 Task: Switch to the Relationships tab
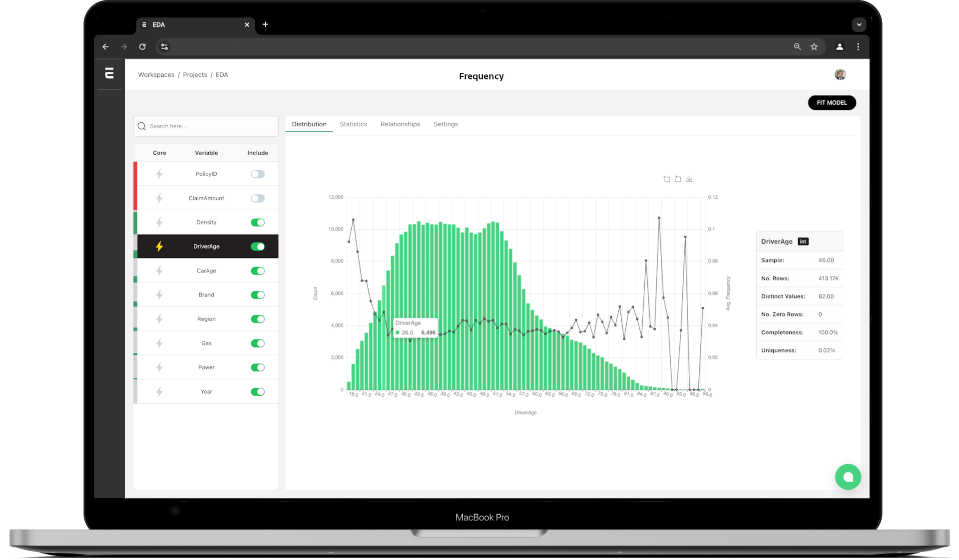point(400,124)
